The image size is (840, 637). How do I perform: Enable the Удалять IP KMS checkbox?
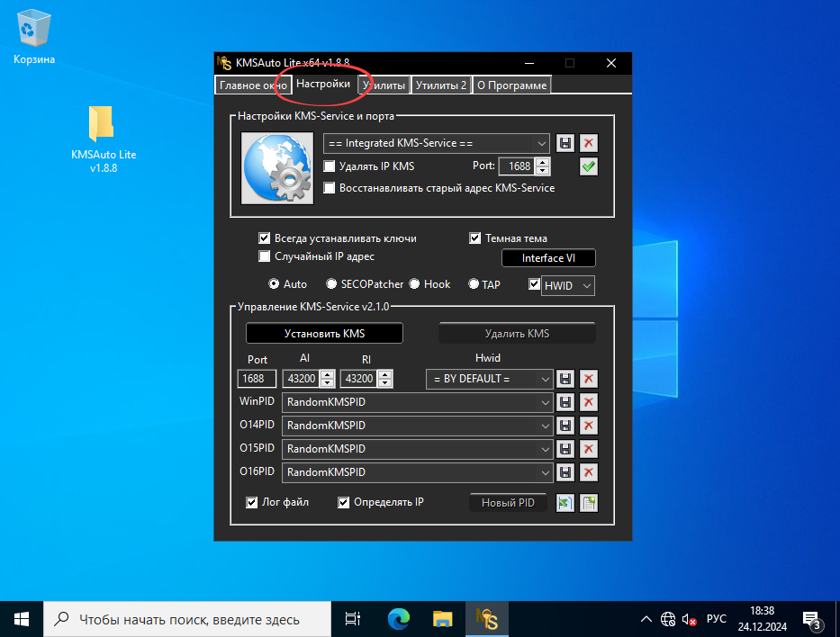pos(330,166)
